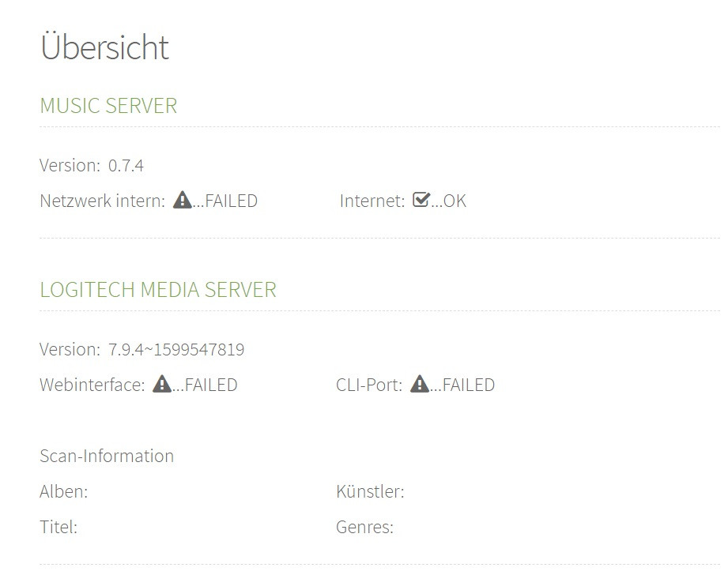Select the LOGITECH MEDIA SERVER section heading

click(158, 290)
